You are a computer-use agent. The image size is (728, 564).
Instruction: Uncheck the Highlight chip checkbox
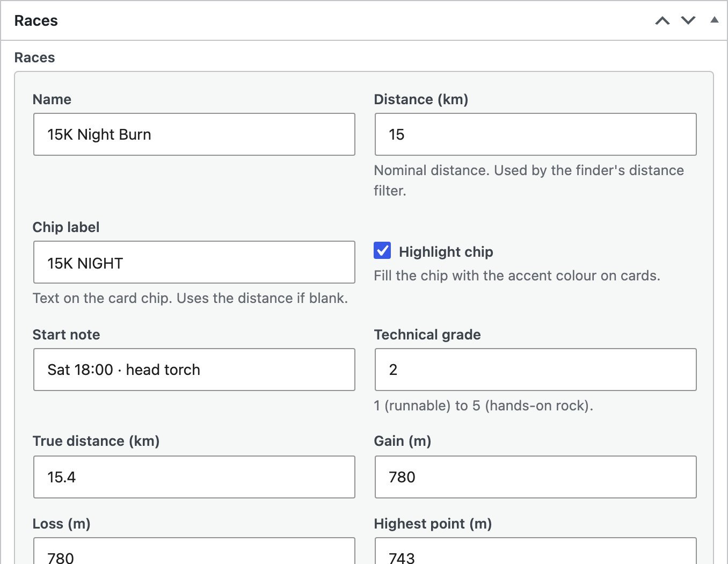382,250
